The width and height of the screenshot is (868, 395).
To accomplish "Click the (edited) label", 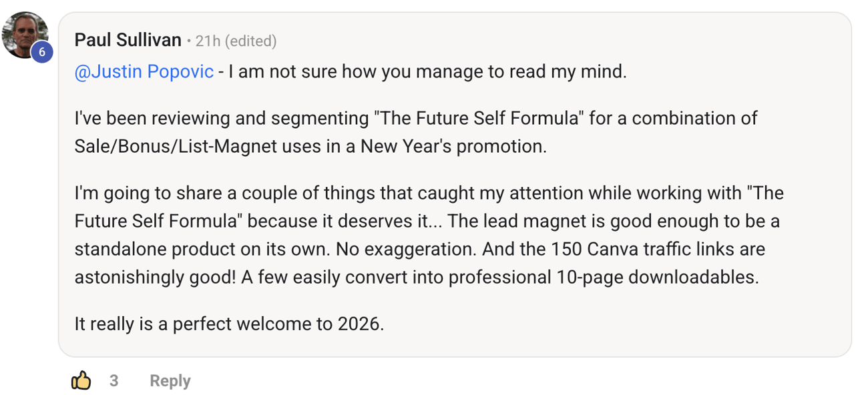I will pyautogui.click(x=250, y=41).
